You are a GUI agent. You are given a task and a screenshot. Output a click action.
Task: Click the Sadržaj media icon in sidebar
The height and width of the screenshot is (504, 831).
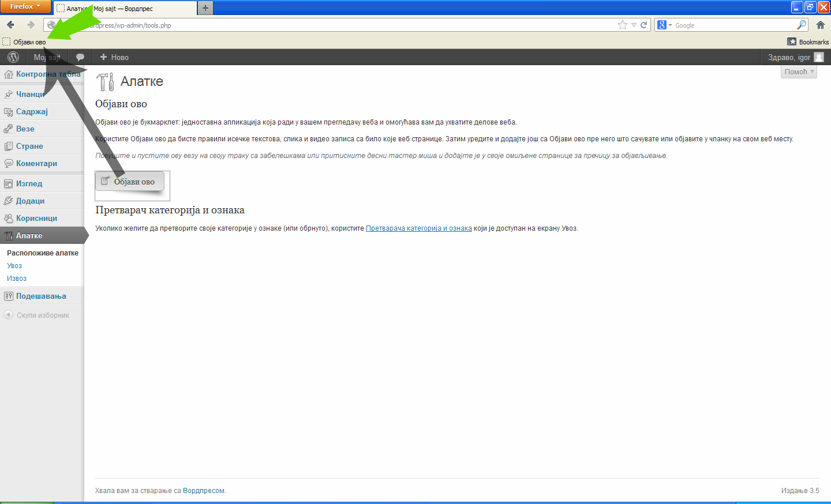click(x=9, y=111)
